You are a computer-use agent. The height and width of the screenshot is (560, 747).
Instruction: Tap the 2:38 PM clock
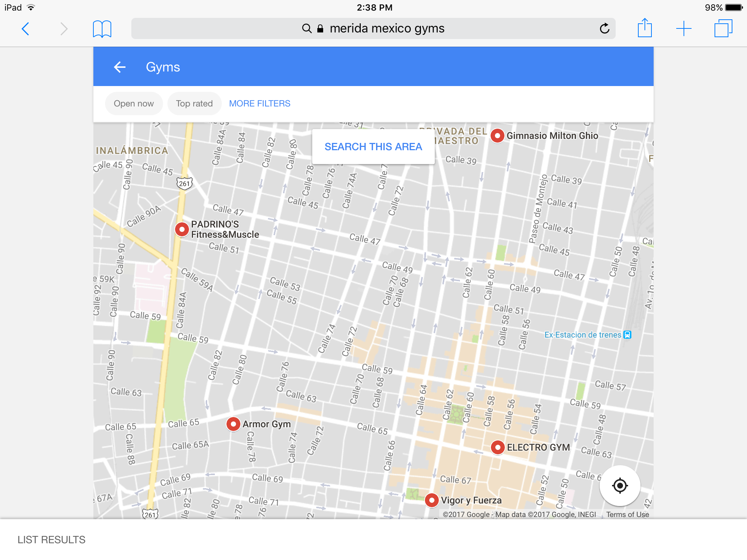pos(375,7)
